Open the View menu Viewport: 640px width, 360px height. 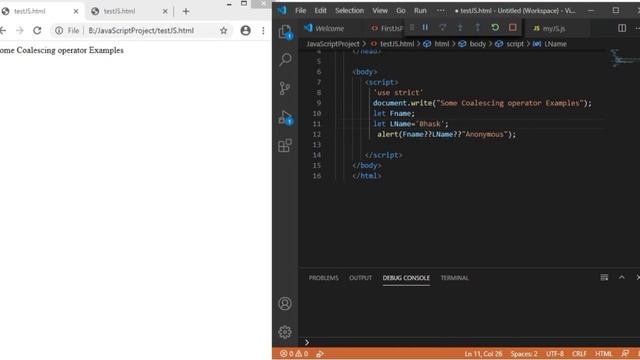[x=380, y=11]
